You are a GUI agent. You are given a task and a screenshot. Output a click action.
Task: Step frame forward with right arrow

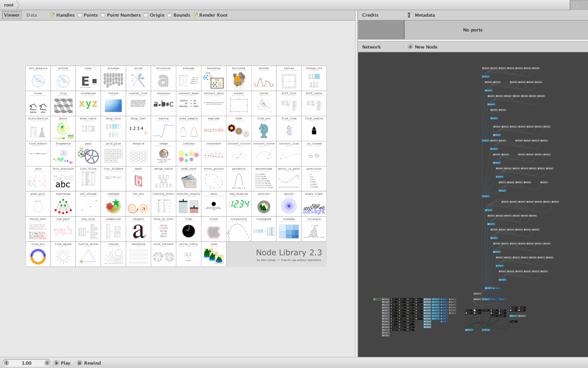click(47, 363)
